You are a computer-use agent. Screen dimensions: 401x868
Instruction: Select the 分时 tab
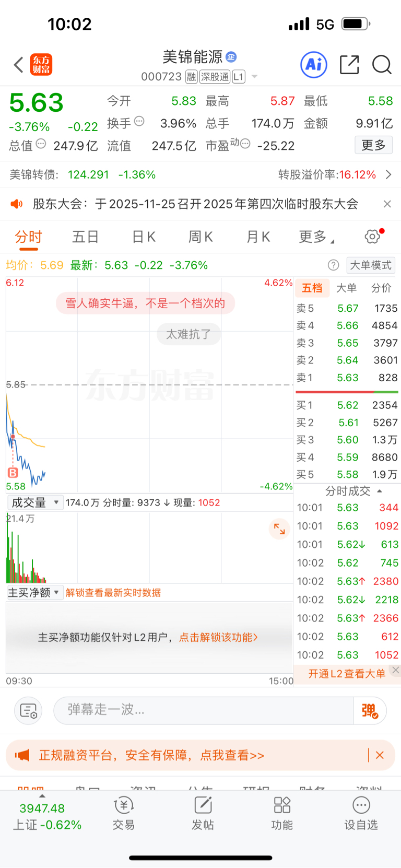tap(28, 237)
